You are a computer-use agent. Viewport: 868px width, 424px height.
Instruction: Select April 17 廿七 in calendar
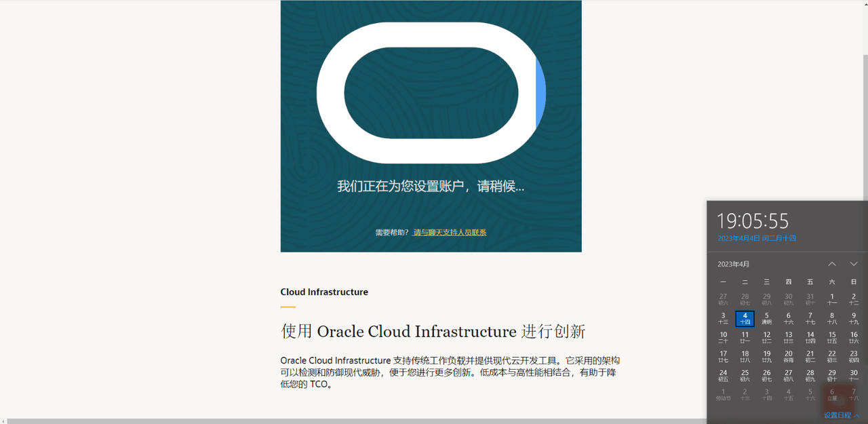[x=723, y=356]
